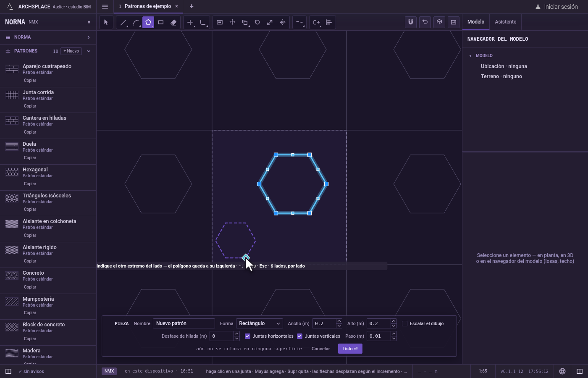The image size is (588, 378).
Task: Click Copiar under Hexagonal pattern
Action: pyautogui.click(x=30, y=184)
